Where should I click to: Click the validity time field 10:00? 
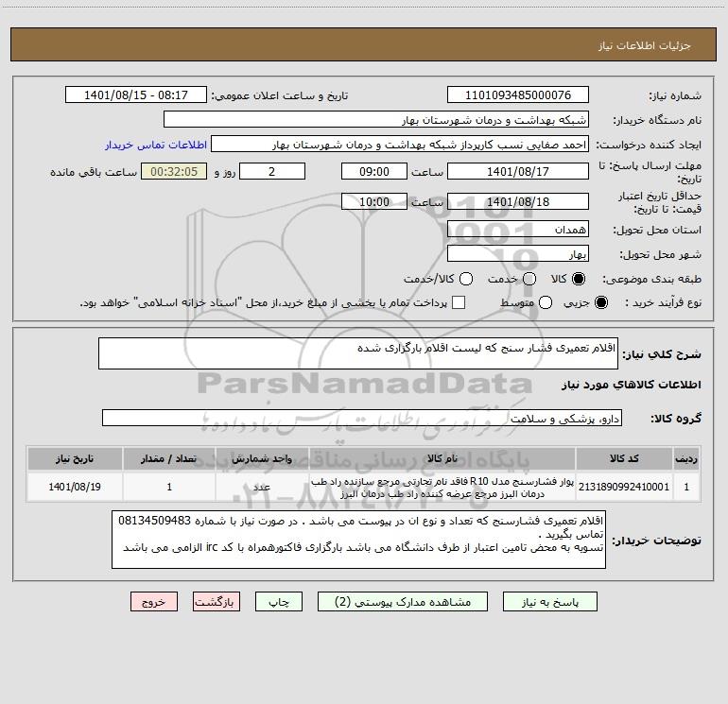click(x=374, y=201)
